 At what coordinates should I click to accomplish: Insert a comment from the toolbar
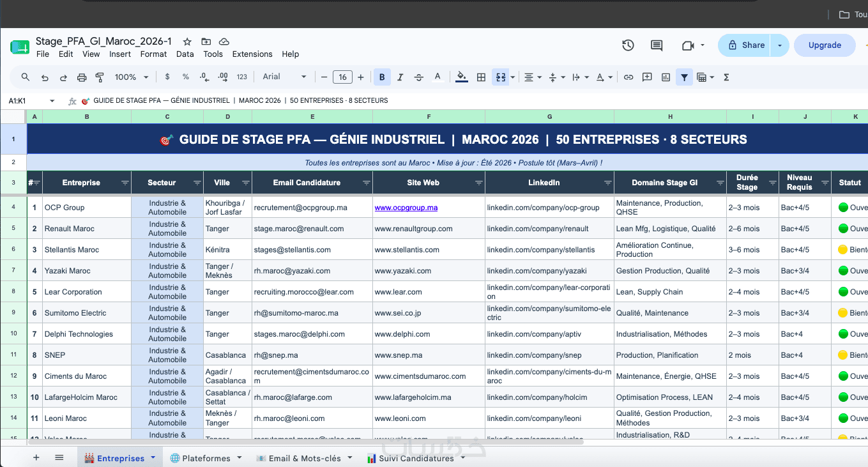(647, 77)
